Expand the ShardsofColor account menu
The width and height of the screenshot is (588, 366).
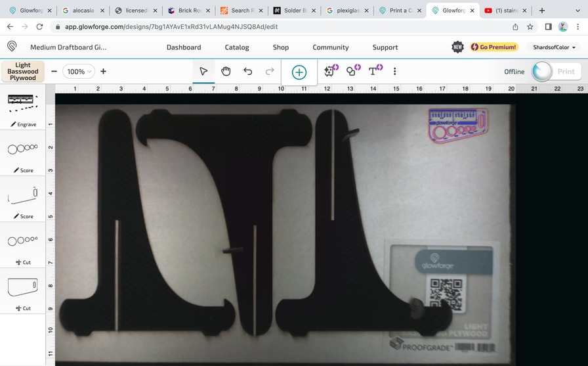[x=555, y=47]
